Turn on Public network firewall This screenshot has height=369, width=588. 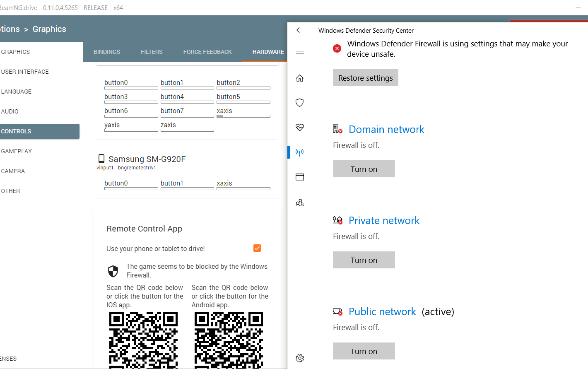click(x=364, y=351)
